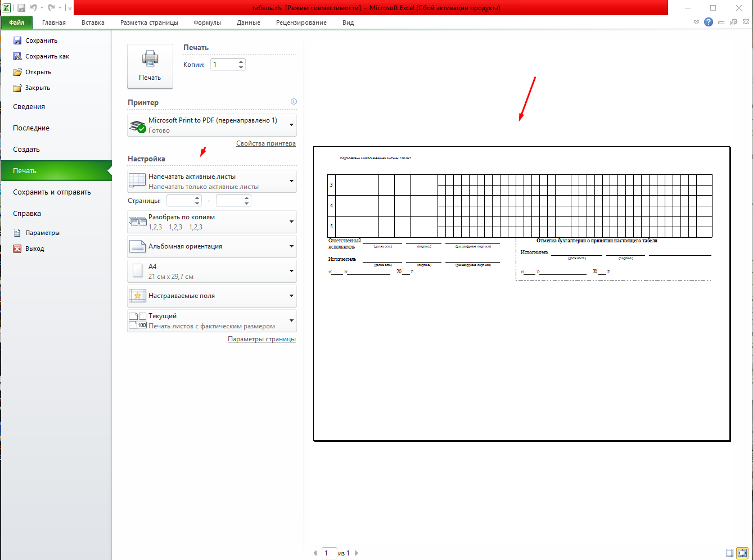Open the Рецензирование ribbon tab

point(301,22)
